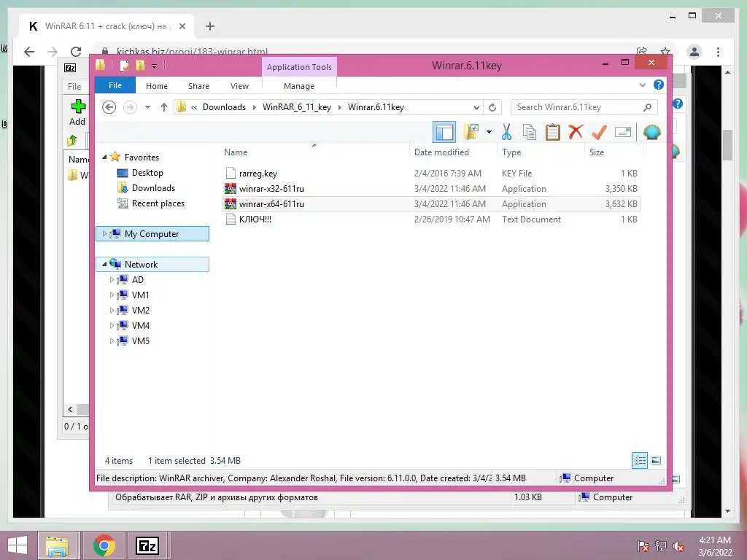The image size is (747, 560).
Task: Click the Paste clipboard icon
Action: [x=552, y=132]
